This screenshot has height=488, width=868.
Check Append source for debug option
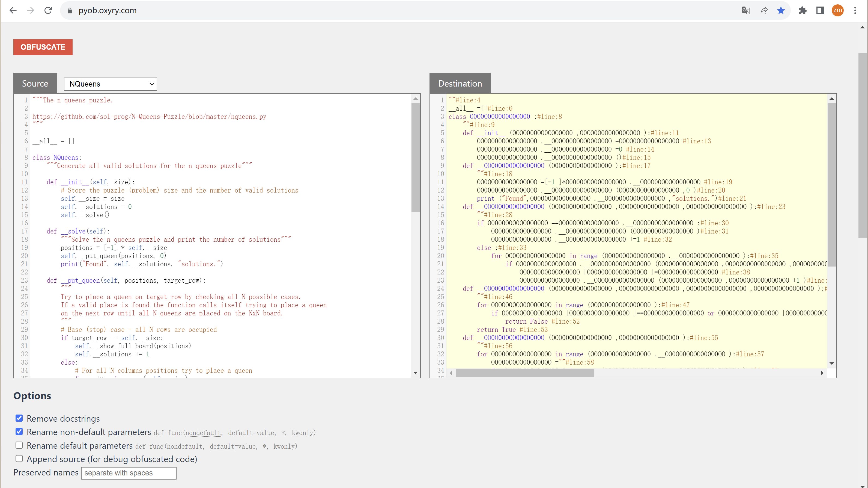coord(19,459)
